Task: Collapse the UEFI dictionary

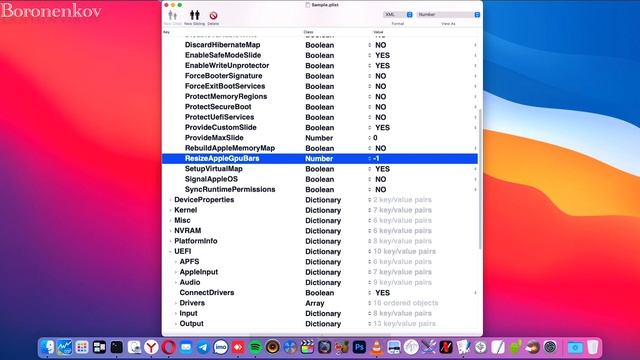Action: (170, 251)
